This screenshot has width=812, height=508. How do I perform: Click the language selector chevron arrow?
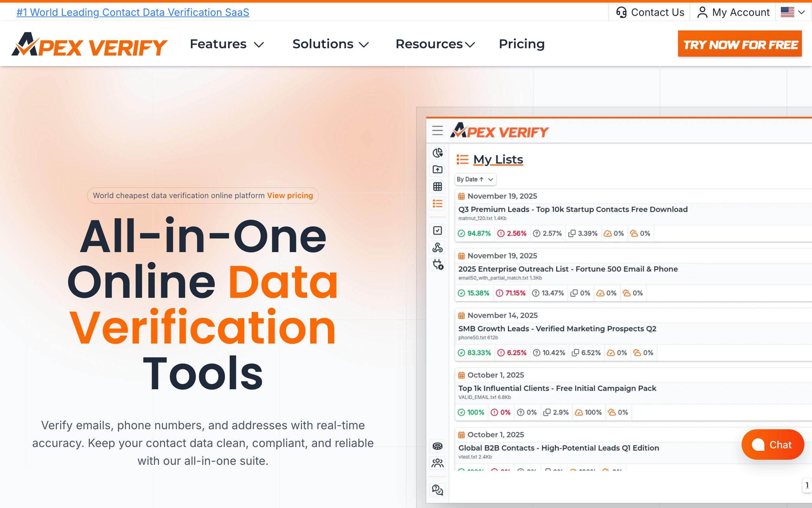(802, 12)
